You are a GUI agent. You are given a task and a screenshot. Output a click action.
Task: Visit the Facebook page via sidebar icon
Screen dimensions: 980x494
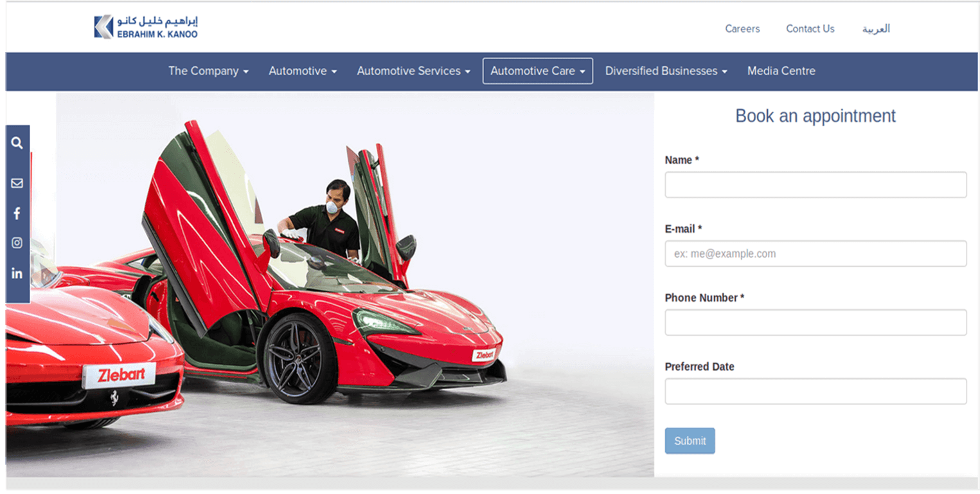17,214
